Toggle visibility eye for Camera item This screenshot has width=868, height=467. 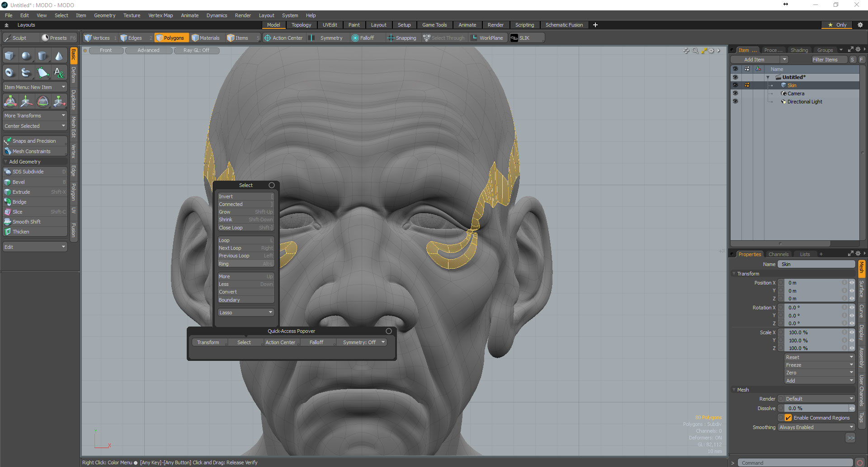coord(735,93)
